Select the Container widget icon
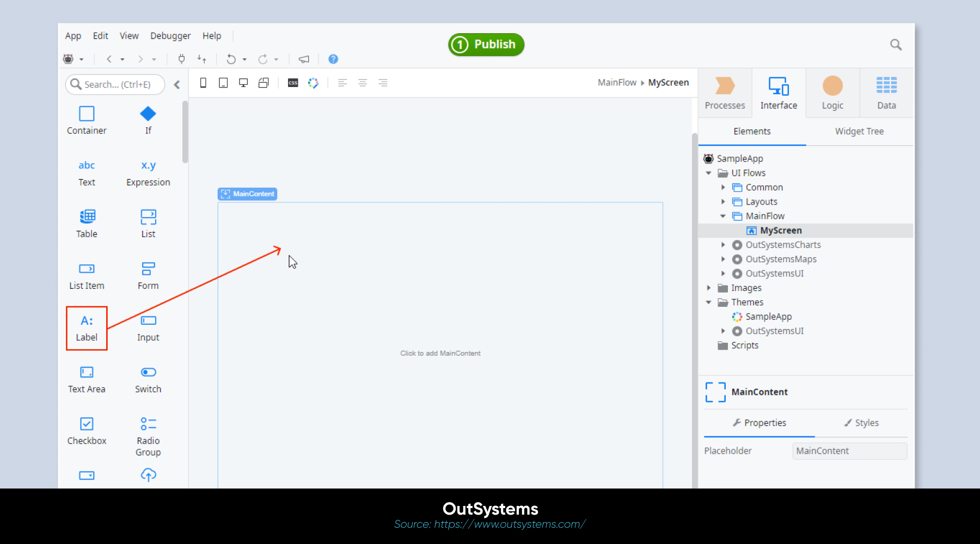 [87, 114]
